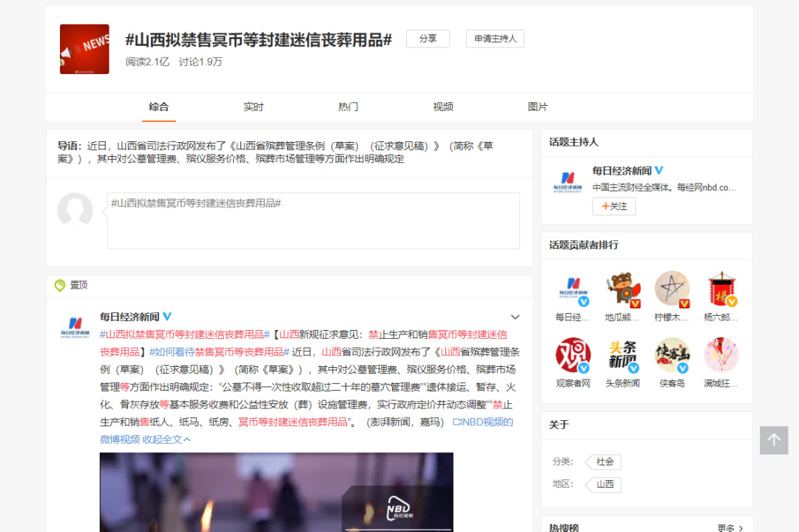This screenshot has width=799, height=532.
Task: Click verified badge beside host name in sidebar
Action: (659, 170)
